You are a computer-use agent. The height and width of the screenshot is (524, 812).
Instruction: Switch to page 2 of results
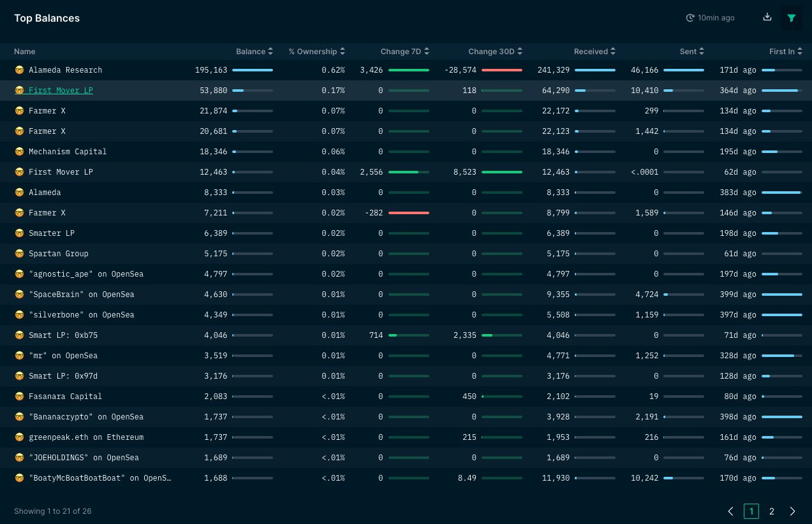pos(771,511)
